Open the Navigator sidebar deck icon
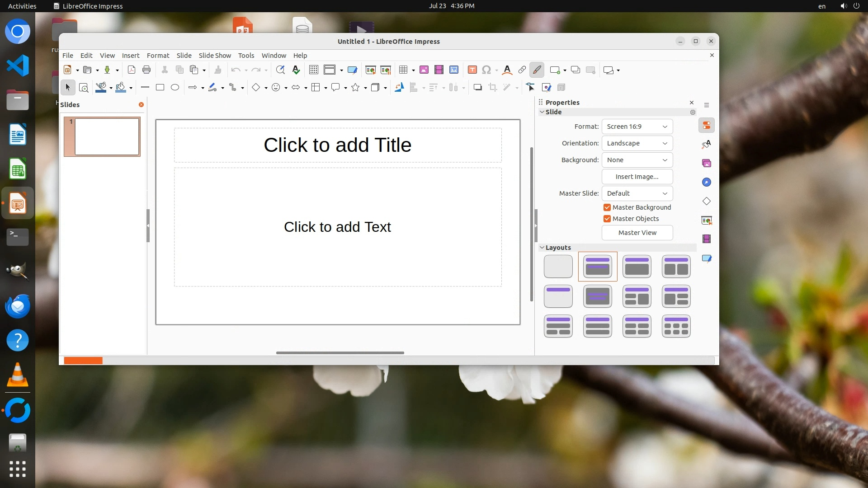The width and height of the screenshot is (868, 488). click(707, 182)
